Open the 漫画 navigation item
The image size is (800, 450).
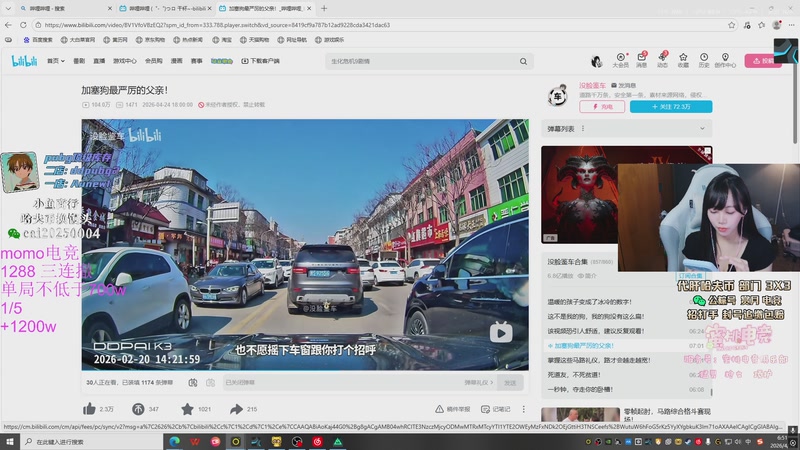[x=177, y=61]
